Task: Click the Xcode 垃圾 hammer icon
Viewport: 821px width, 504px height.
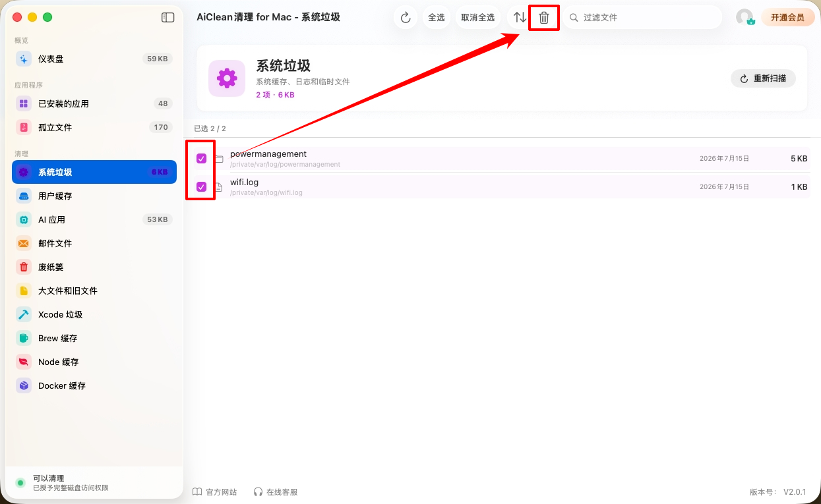Action: 24,314
